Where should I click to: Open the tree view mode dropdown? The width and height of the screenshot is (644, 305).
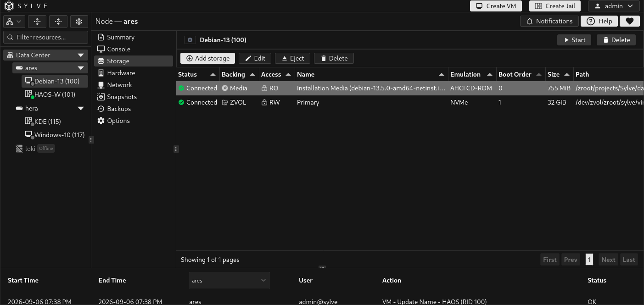click(14, 22)
